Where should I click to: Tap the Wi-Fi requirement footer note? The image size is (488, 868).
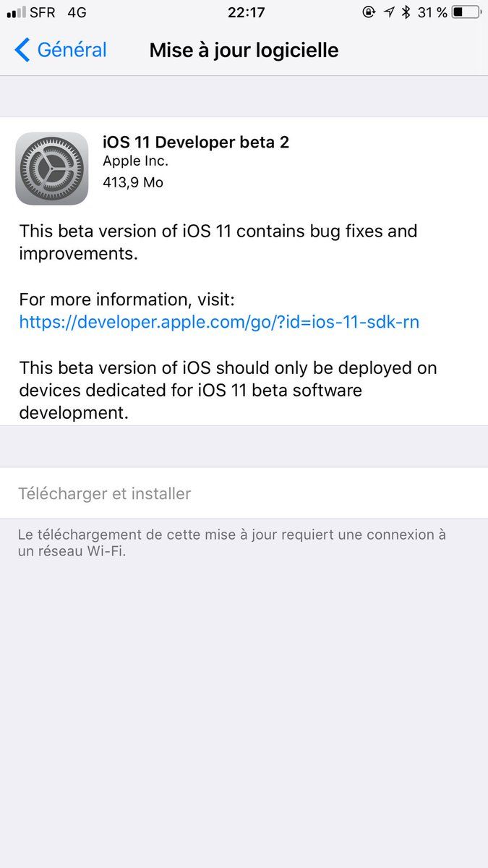click(x=231, y=542)
